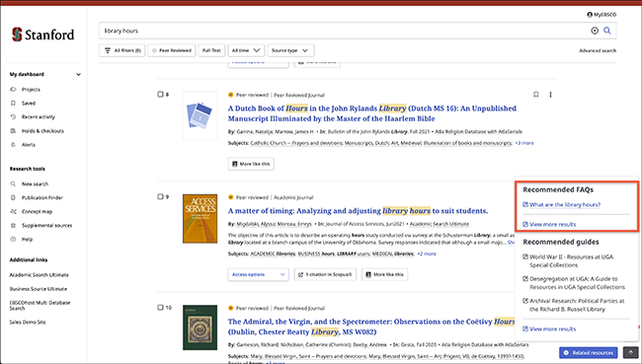
Task: Open Help in research tools
Action: click(27, 240)
